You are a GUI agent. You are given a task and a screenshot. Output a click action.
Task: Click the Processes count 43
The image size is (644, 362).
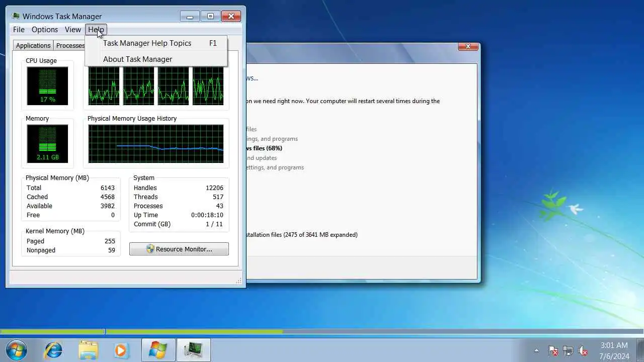[x=219, y=206]
